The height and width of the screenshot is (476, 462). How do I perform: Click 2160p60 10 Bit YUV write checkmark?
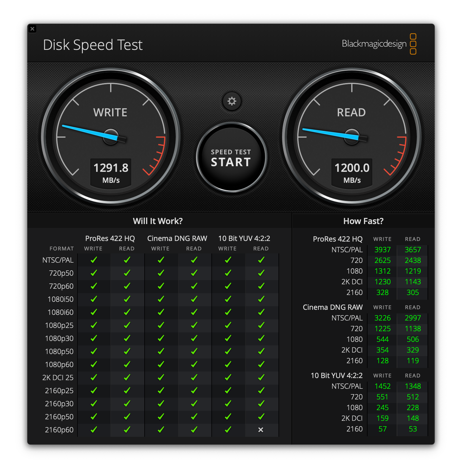[228, 430]
